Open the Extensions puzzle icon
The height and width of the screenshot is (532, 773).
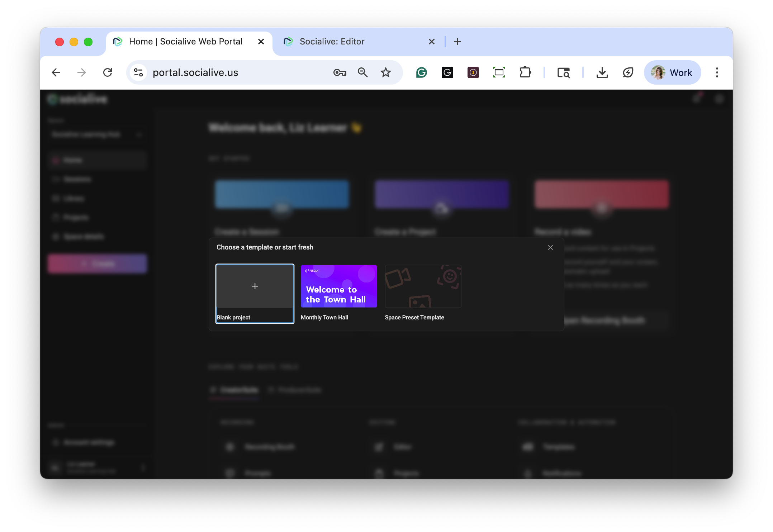pos(525,72)
